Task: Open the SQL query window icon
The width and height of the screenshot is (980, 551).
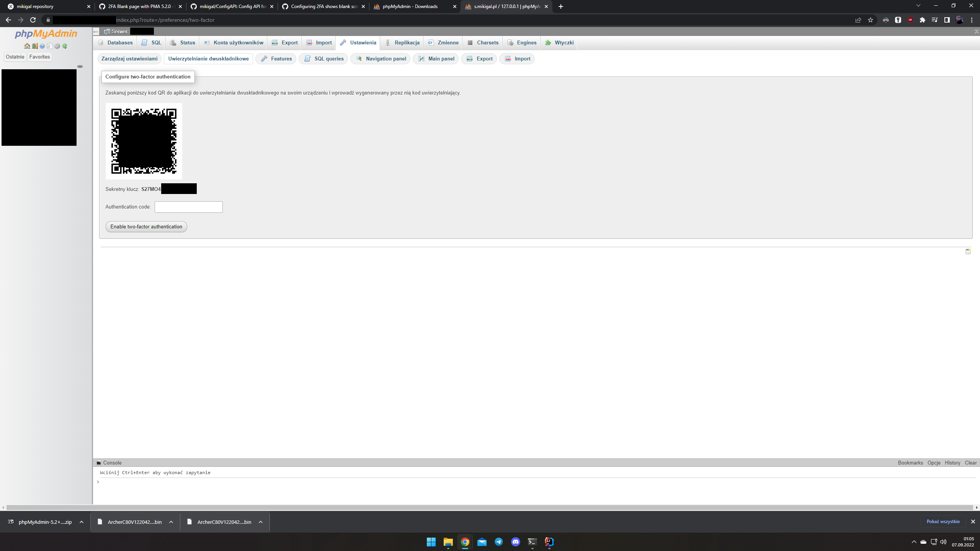Action: click(x=50, y=46)
